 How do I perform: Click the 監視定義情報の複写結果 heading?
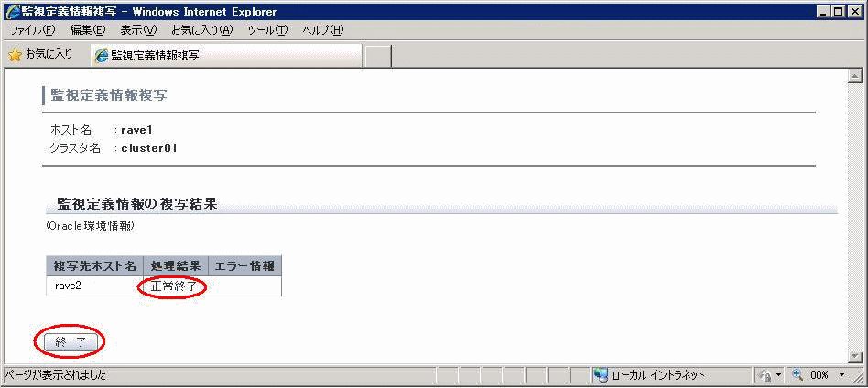click(136, 204)
